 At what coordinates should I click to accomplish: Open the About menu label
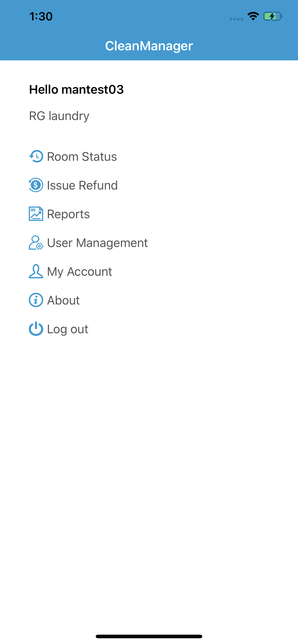pos(63,300)
